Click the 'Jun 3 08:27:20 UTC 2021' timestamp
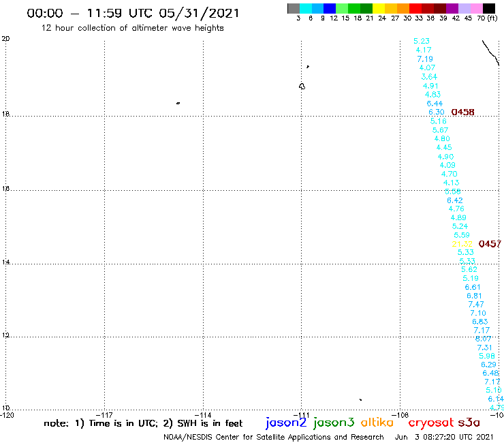 pyautogui.click(x=443, y=437)
